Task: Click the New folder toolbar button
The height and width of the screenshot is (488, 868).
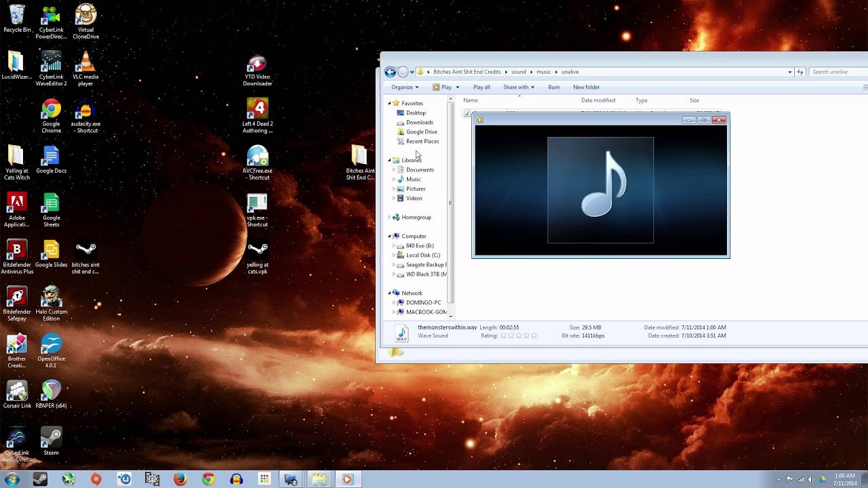Action: (x=586, y=87)
